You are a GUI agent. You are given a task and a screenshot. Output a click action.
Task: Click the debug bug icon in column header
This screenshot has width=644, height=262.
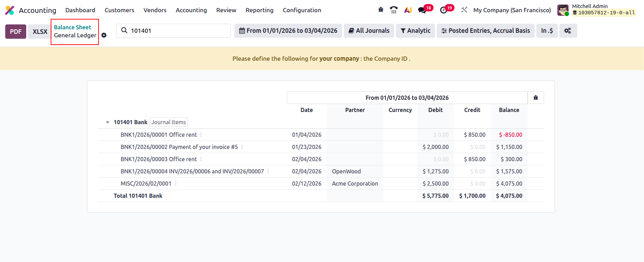(536, 98)
